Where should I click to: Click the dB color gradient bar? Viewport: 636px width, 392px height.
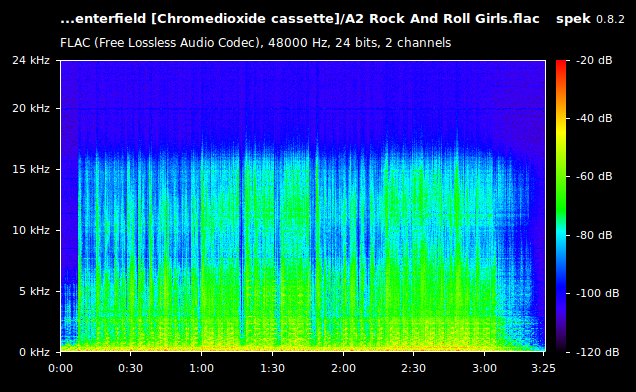[561, 206]
